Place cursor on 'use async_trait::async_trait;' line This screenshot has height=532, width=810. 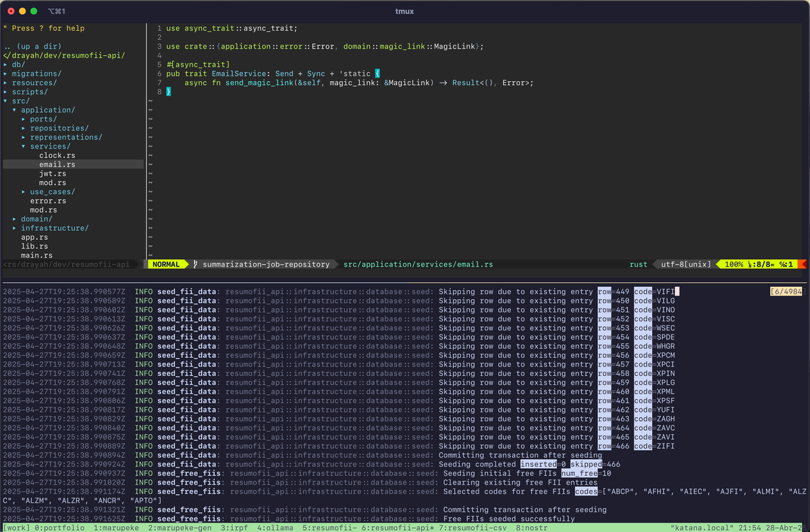pos(232,28)
